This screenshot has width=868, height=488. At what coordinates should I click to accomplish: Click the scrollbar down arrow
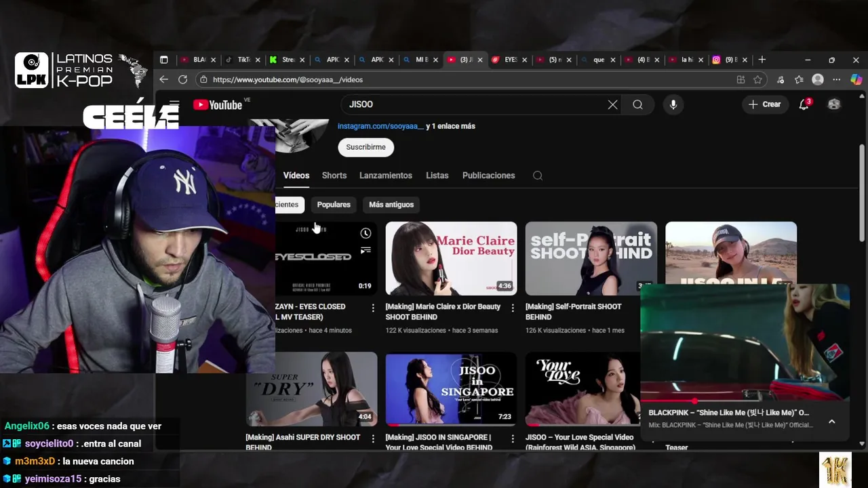click(x=862, y=444)
